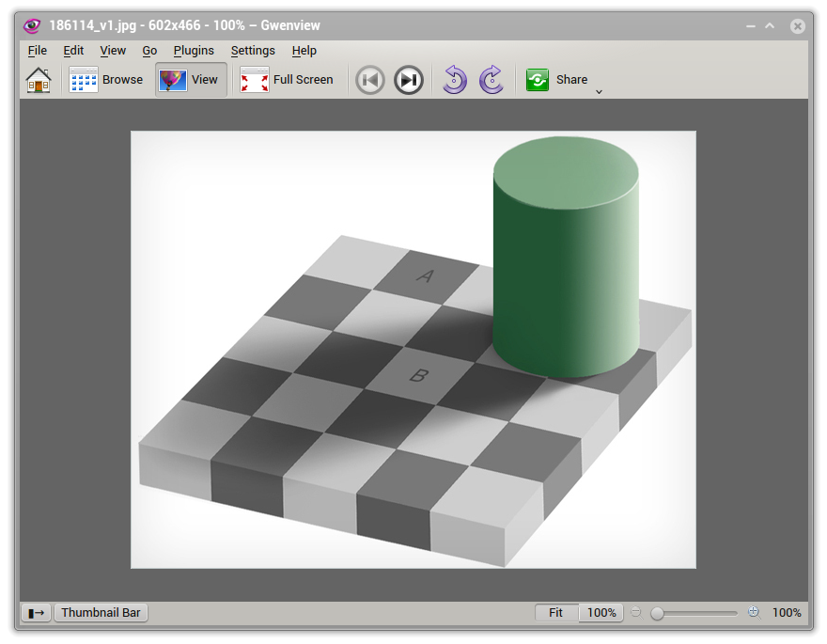This screenshot has width=827, height=644.
Task: Switch to Browse mode
Action: 106,80
